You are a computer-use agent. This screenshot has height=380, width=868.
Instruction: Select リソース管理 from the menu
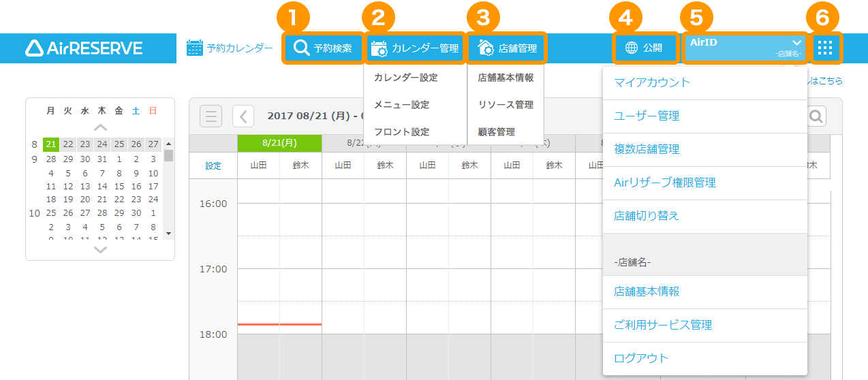tap(506, 105)
